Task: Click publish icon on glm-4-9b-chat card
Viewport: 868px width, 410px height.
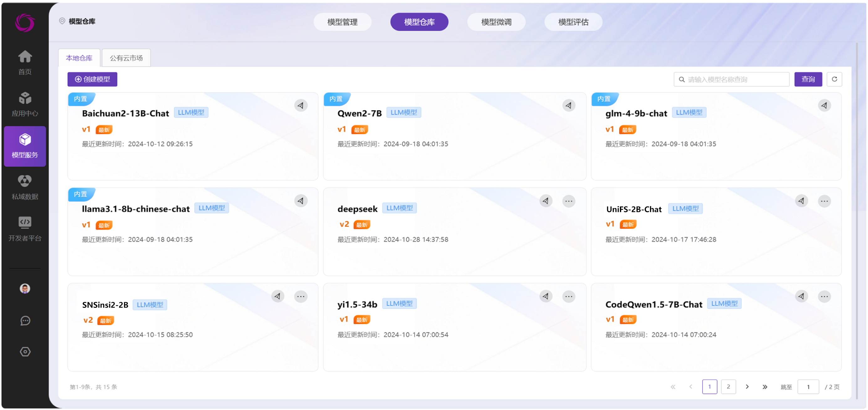Action: (824, 106)
